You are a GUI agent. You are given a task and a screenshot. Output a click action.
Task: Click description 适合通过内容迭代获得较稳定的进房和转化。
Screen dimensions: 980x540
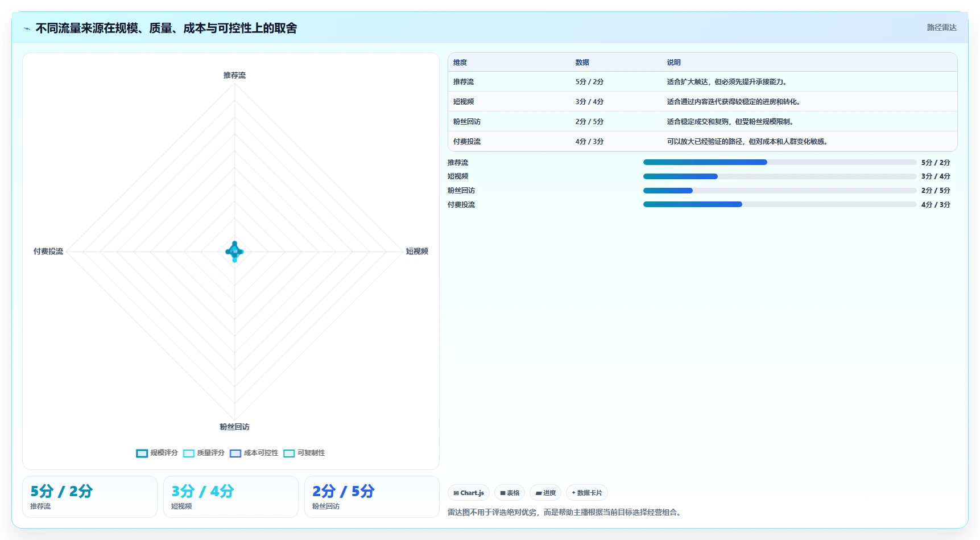[x=734, y=102]
